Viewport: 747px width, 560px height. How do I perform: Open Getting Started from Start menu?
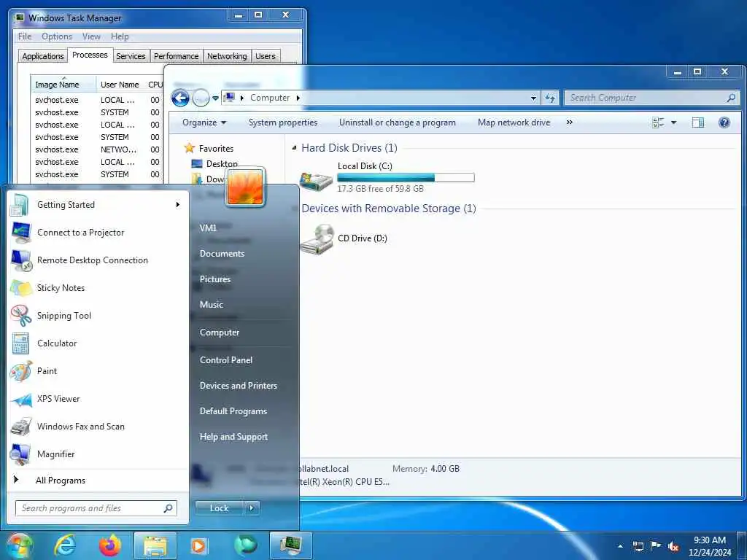coord(98,205)
